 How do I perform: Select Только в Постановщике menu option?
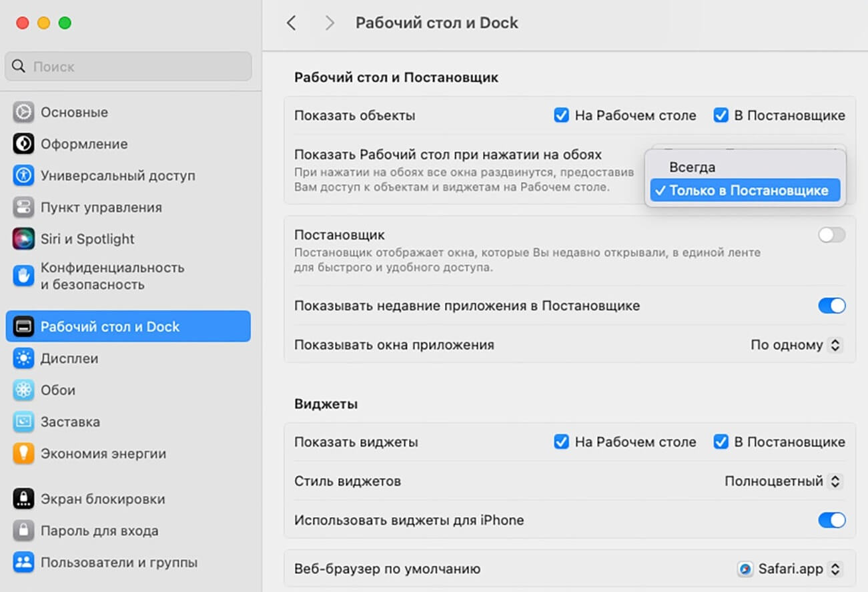pyautogui.click(x=745, y=190)
